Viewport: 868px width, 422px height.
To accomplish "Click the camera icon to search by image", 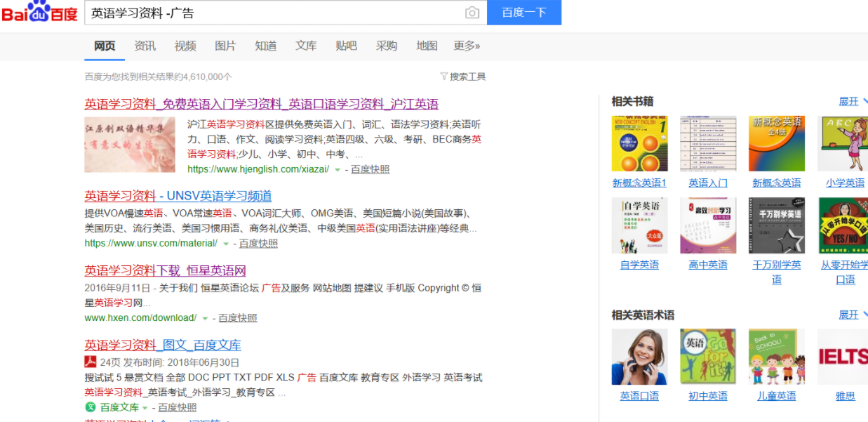I will (472, 13).
